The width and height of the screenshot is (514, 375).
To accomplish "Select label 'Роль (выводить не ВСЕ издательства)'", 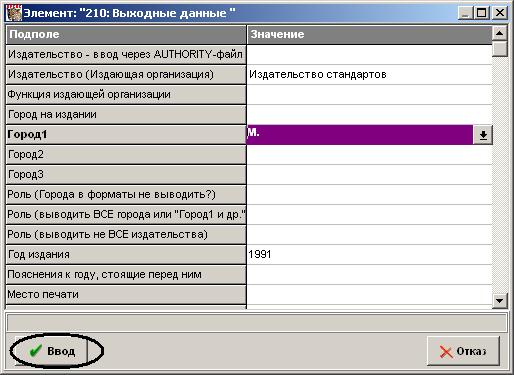I will pos(126,235).
